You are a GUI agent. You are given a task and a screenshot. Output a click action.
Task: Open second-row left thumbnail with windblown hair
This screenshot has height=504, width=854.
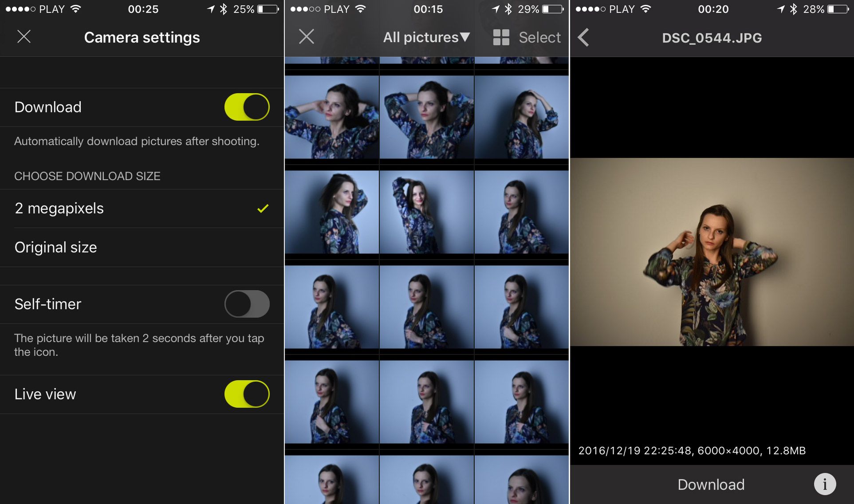click(332, 212)
